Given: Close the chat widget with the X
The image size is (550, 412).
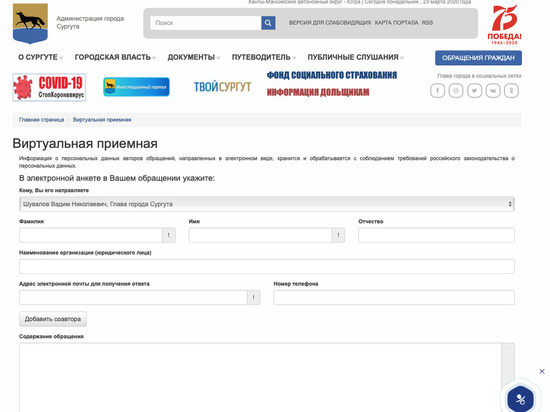Looking at the screenshot, I should coord(542,371).
